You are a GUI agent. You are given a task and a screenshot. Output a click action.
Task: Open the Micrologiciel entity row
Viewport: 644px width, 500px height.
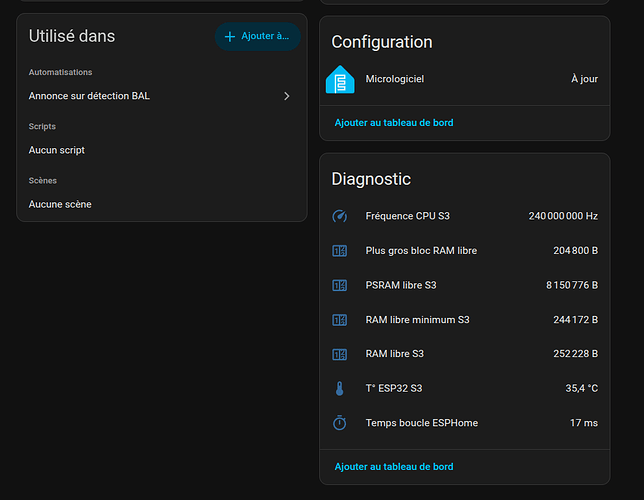click(x=465, y=79)
